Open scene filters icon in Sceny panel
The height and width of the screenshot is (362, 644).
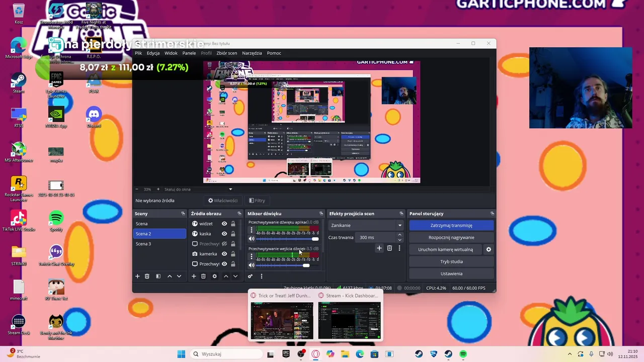pyautogui.click(x=158, y=276)
